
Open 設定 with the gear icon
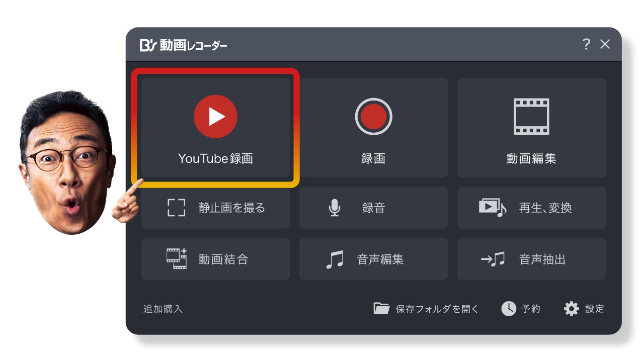[584, 309]
